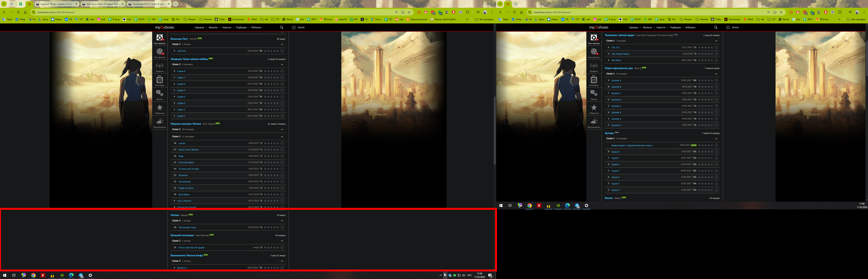Image resolution: width=868 pixels, height=279 pixels.
Task: Check watched circle for Wet Work episode
Action: [716, 60]
